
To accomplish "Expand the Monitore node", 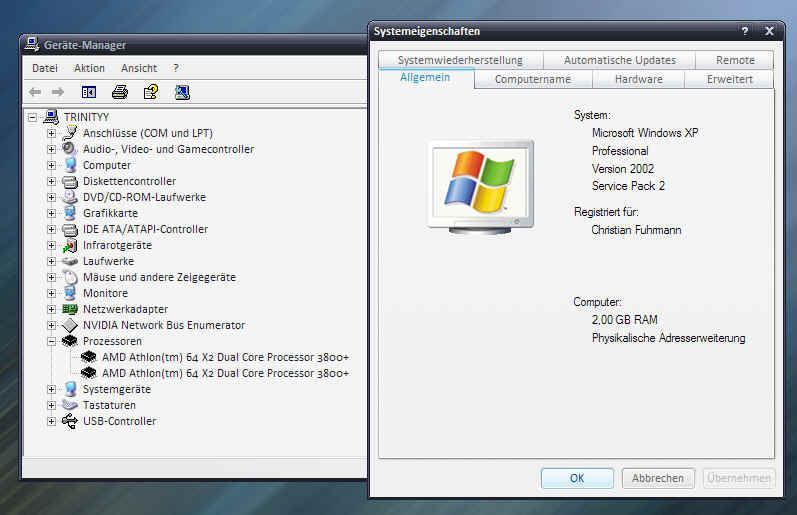I will pyautogui.click(x=51, y=293).
